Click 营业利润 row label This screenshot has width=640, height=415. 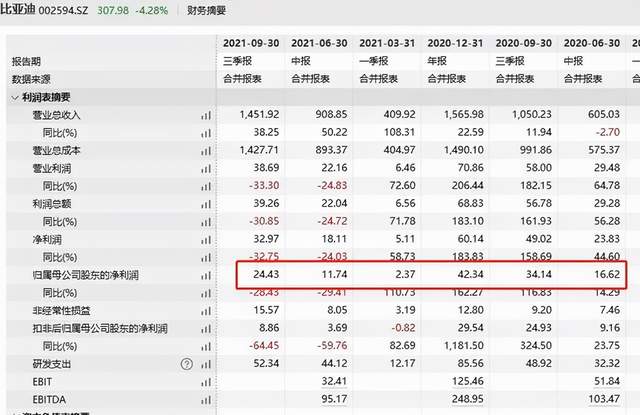point(52,169)
